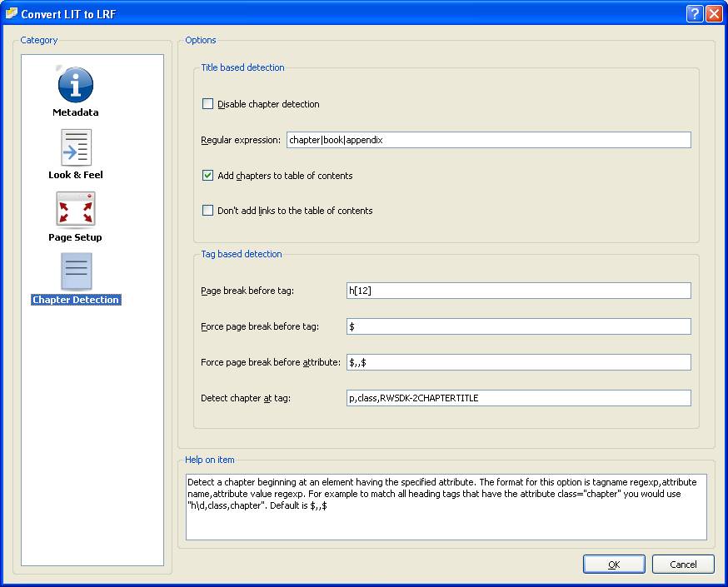Dismiss the dialog with Cancel button
This screenshot has width=728, height=587.
pyautogui.click(x=683, y=565)
